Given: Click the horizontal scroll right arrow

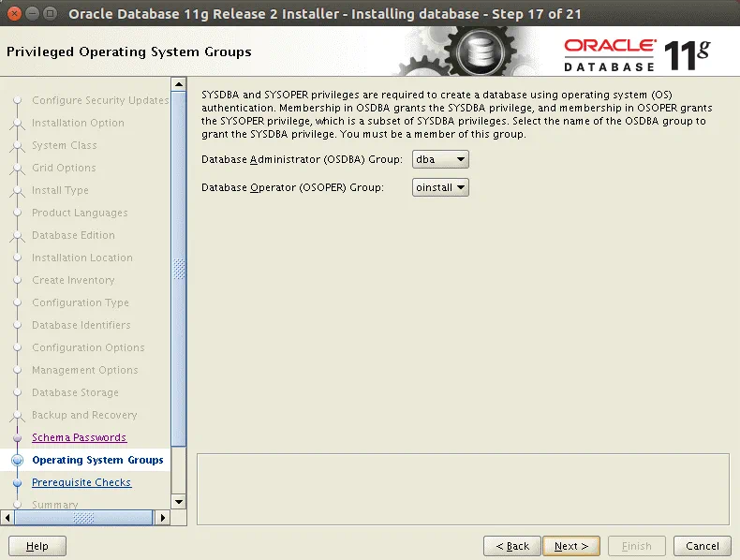Looking at the screenshot, I should point(162,518).
